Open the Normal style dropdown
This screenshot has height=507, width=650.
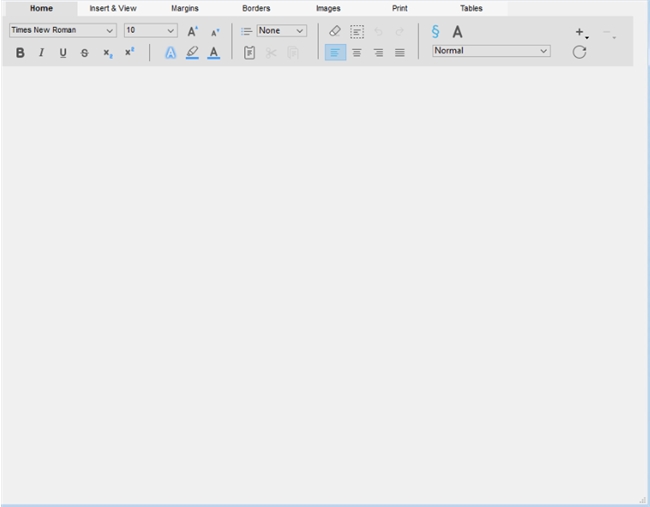(491, 51)
